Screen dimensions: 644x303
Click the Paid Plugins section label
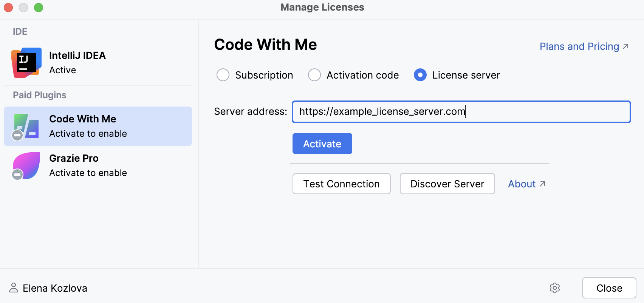click(x=40, y=95)
